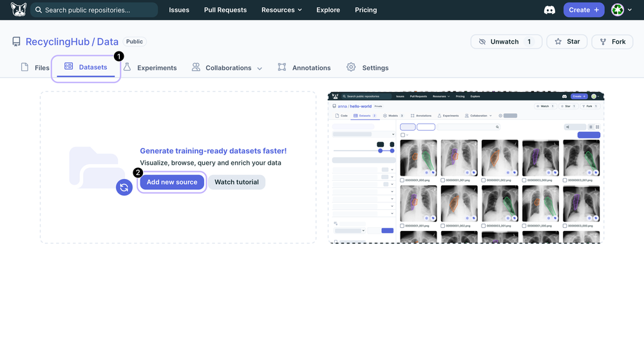Go to the Annotations tab
644x363 pixels.
coord(305,68)
